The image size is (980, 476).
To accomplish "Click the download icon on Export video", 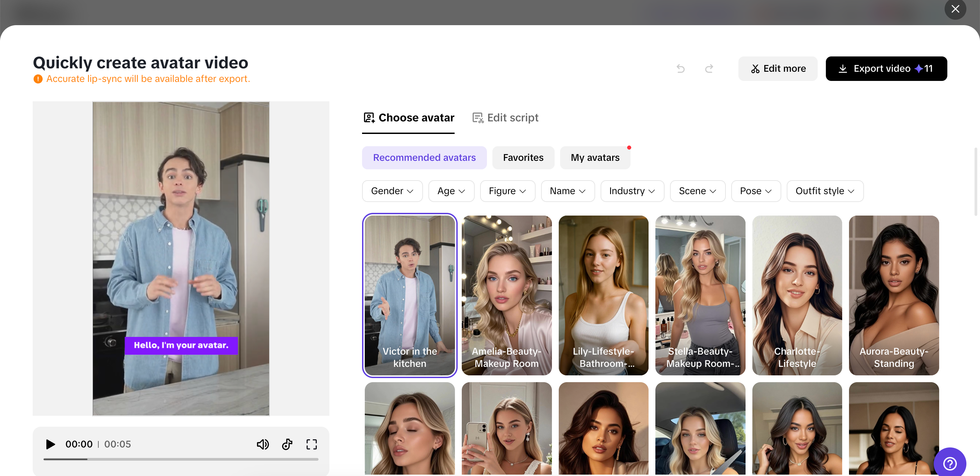I will click(x=843, y=68).
